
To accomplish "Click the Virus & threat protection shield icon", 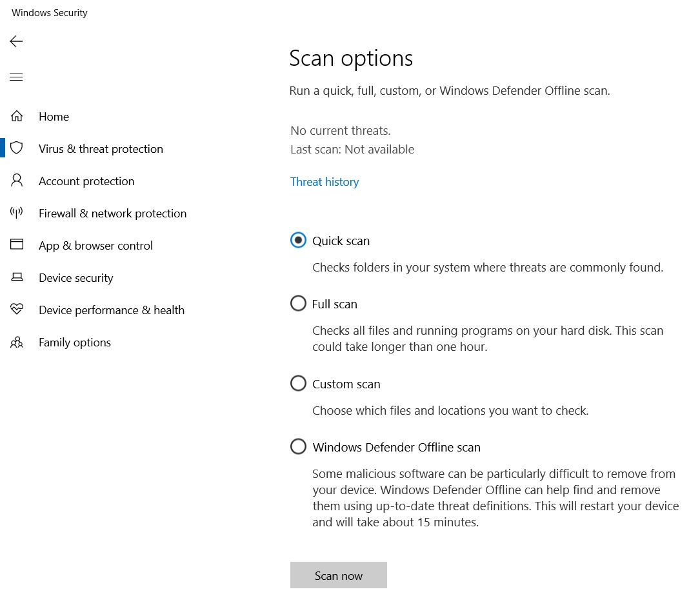I will coord(17,148).
